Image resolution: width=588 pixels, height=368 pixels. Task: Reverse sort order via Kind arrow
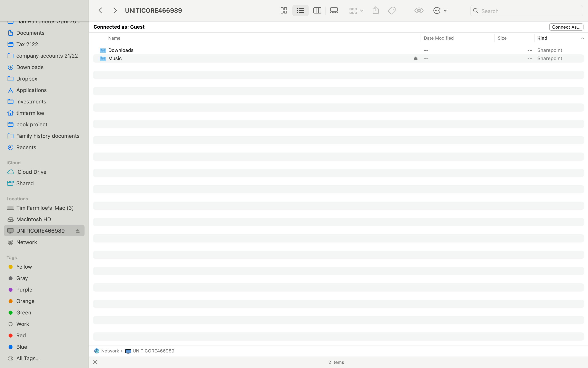(582, 38)
